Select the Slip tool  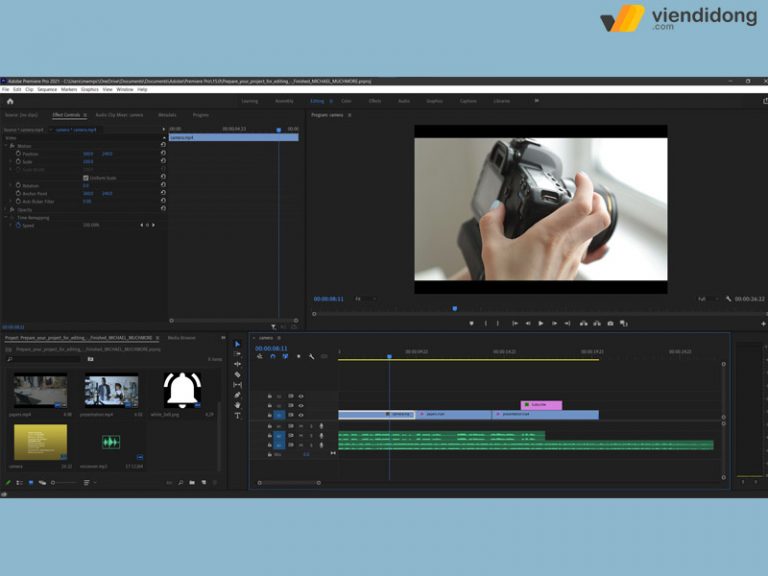coord(238,385)
